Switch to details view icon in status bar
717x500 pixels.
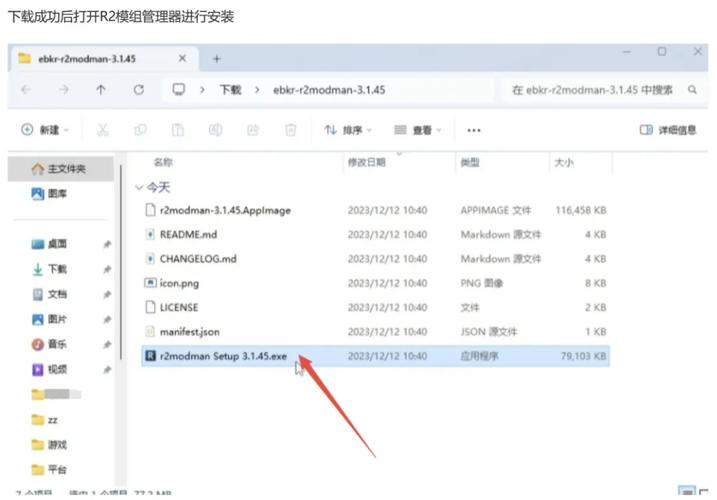point(687,492)
